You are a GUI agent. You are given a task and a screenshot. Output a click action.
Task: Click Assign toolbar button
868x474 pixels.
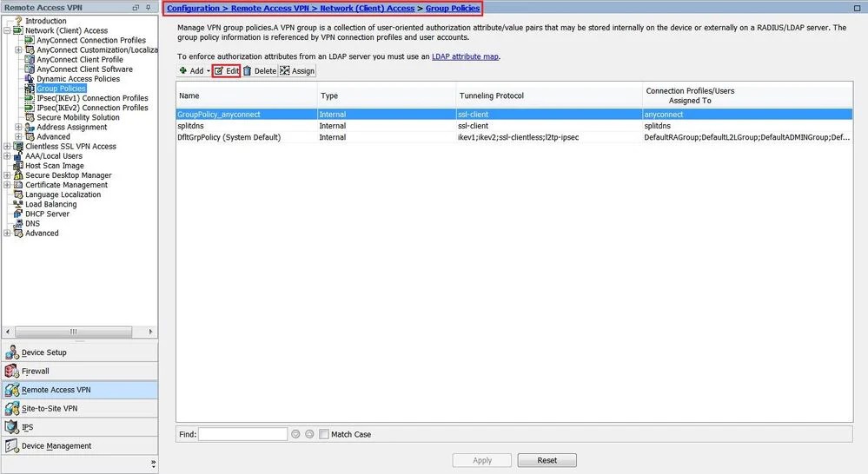(297, 71)
